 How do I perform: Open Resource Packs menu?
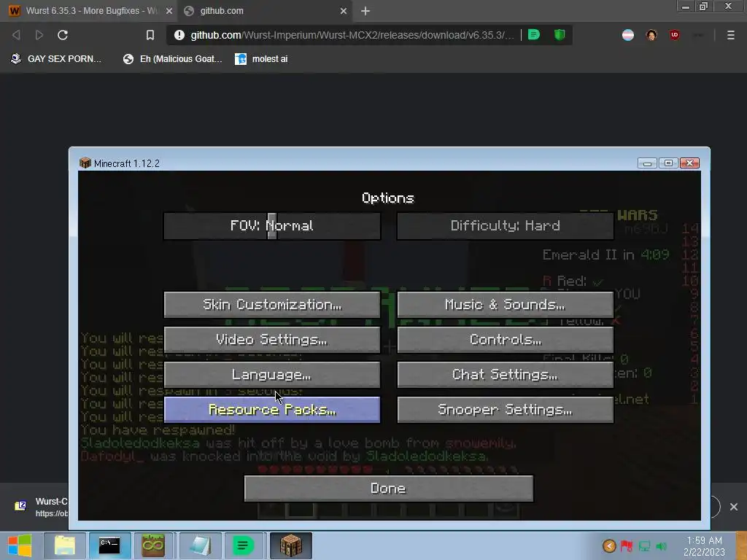coord(272,410)
